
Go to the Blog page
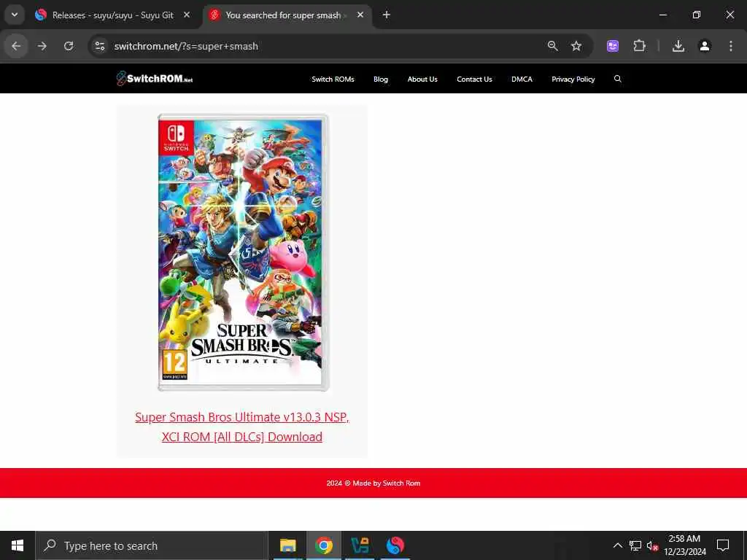pos(381,79)
